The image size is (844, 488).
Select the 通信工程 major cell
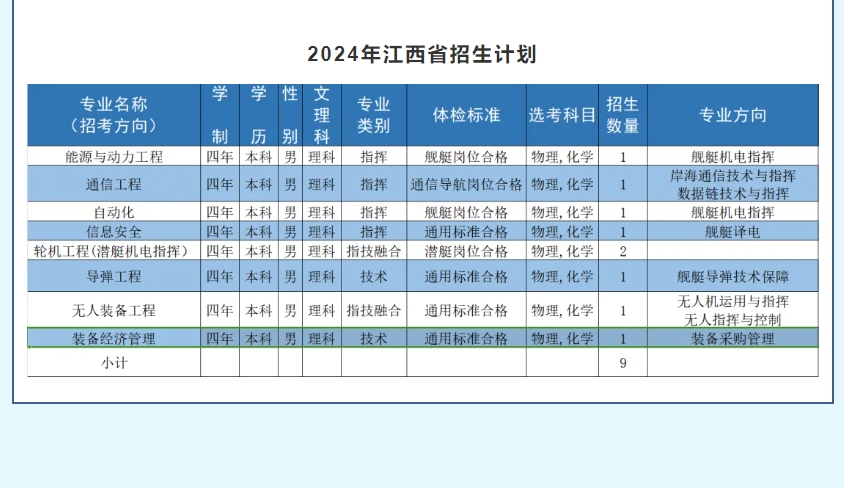coord(114,184)
